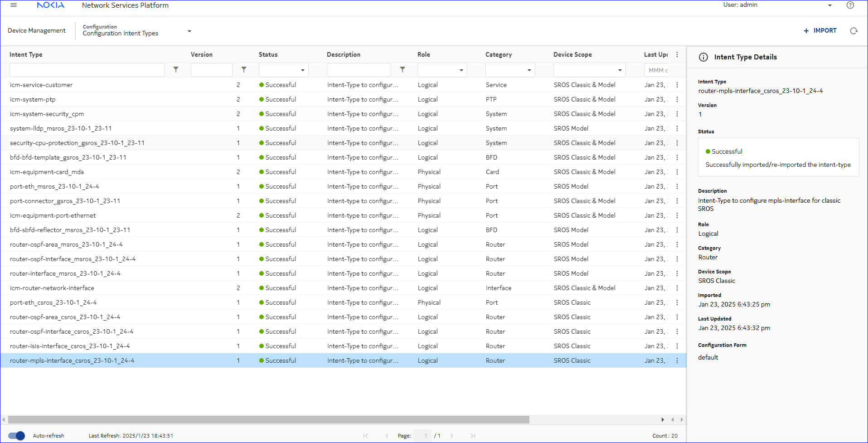The image size is (868, 443).
Task: Open row actions for icm-service-customer
Action: coord(677,85)
